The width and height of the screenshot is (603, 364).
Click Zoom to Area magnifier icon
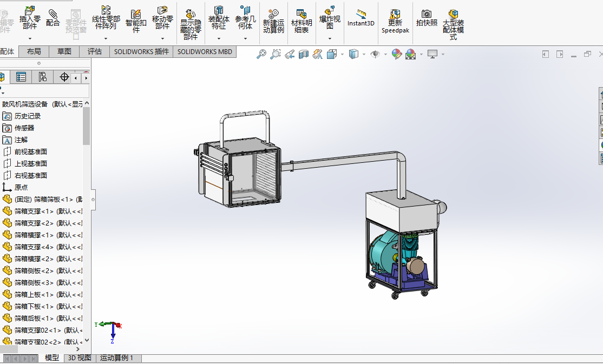pos(276,54)
